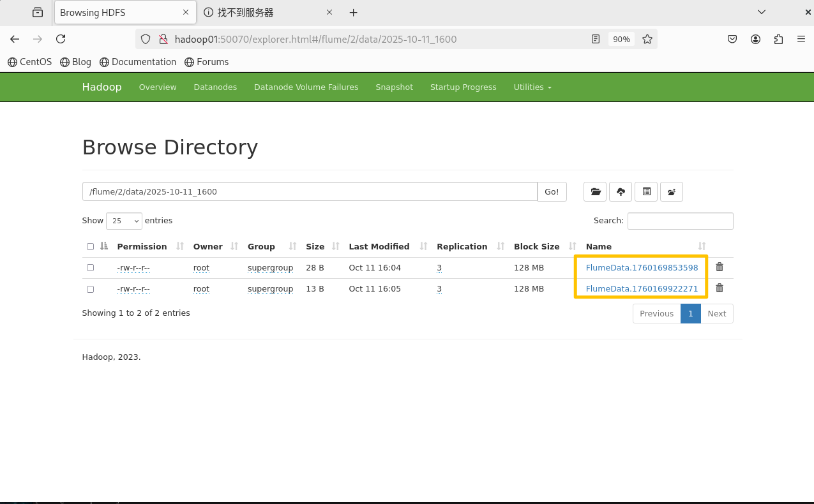The width and height of the screenshot is (814, 504).
Task: Click the Search input field
Action: click(681, 221)
